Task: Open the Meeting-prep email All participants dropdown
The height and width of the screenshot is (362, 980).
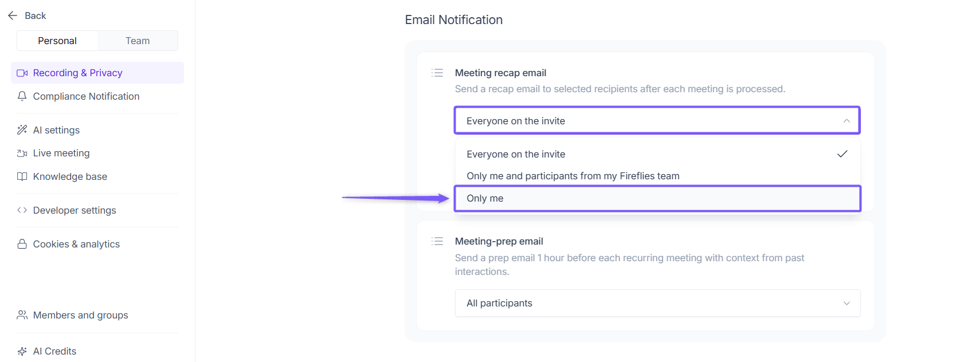Action: tap(657, 303)
